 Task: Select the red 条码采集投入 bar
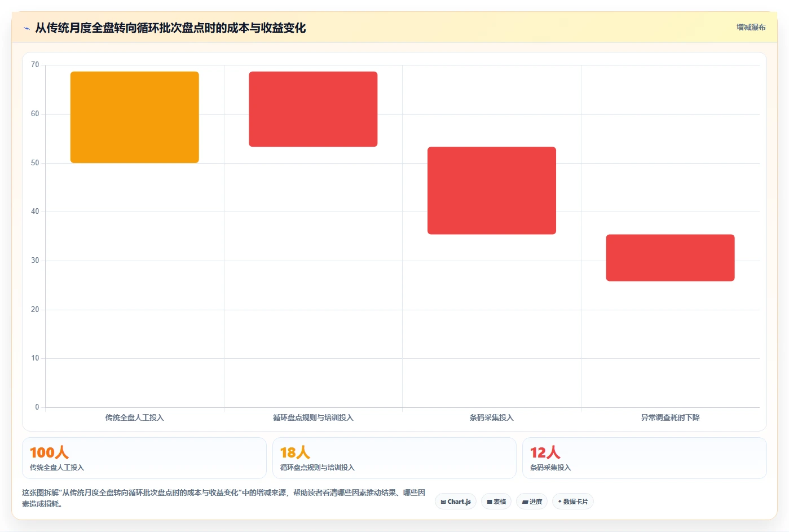click(492, 191)
